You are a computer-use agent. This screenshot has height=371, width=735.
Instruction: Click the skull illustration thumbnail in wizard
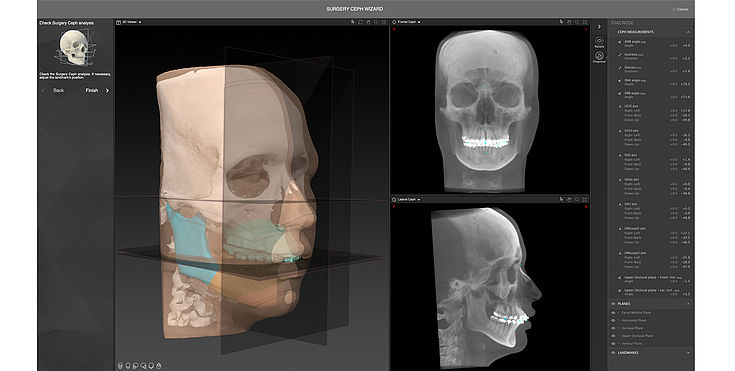coord(75,47)
